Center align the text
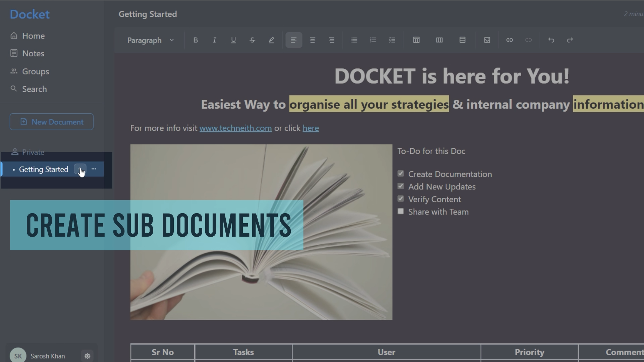 point(312,40)
